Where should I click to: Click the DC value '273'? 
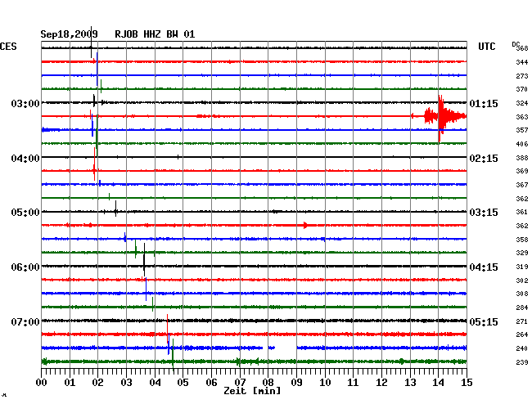[x=522, y=76]
